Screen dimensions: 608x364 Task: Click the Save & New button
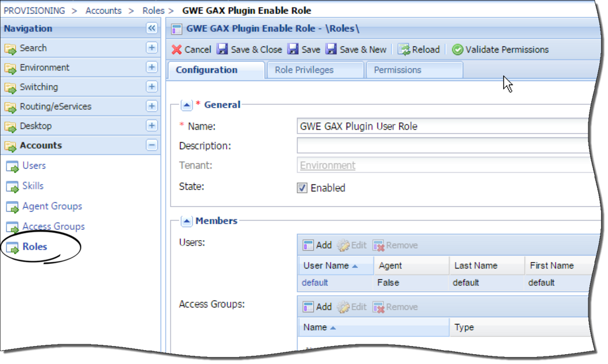[x=356, y=50]
